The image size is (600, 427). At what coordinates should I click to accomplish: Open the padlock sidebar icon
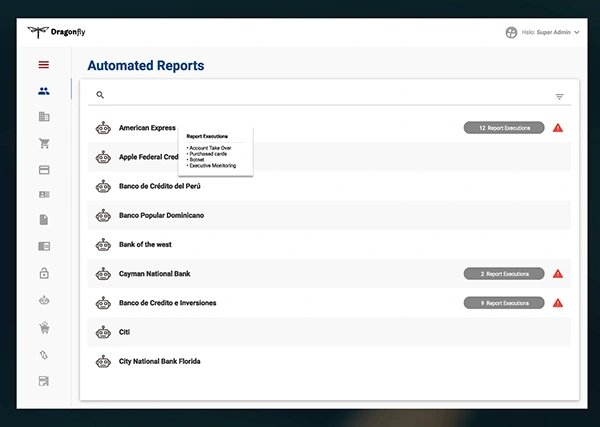pos(44,273)
